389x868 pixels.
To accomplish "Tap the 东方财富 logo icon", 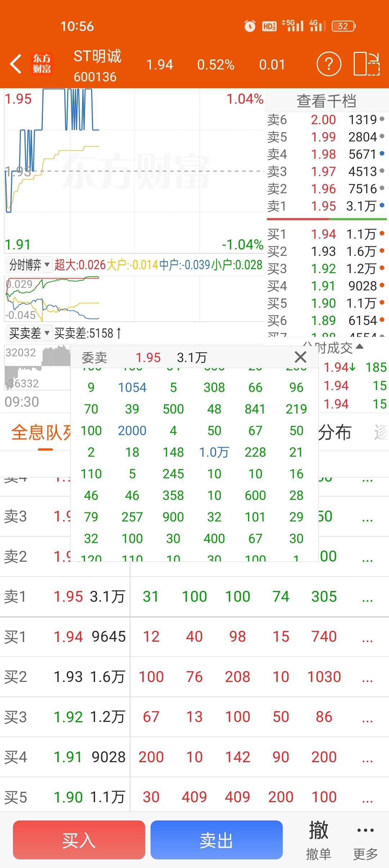I will [x=42, y=64].
